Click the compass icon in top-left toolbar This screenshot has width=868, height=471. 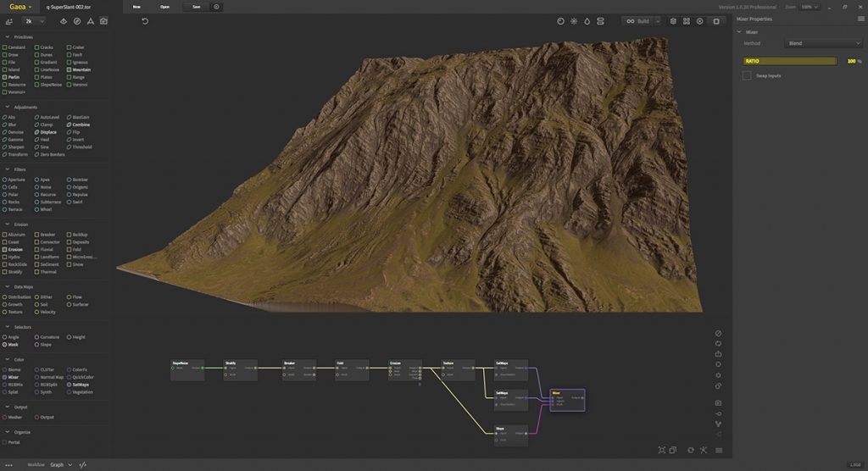coord(77,21)
